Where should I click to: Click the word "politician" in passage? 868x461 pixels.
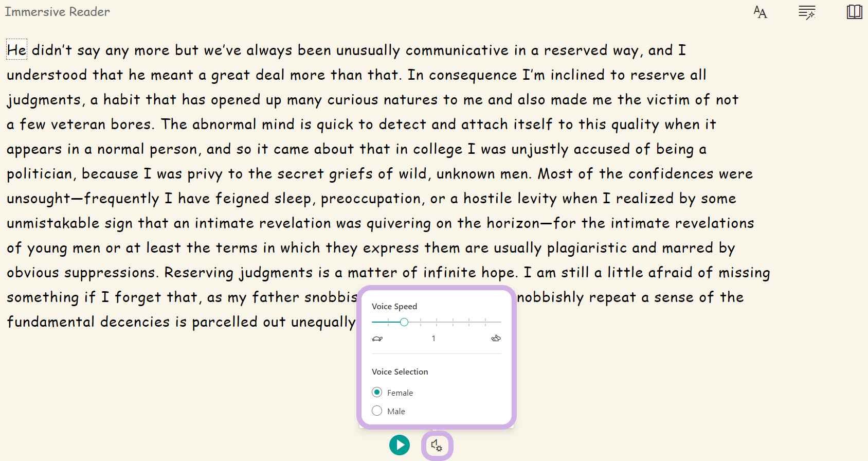[40, 173]
